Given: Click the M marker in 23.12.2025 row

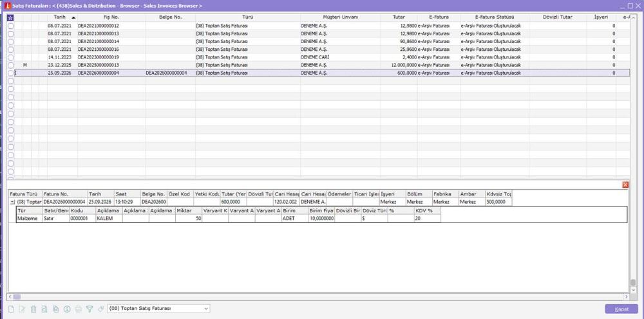Looking at the screenshot, I should tap(25, 65).
